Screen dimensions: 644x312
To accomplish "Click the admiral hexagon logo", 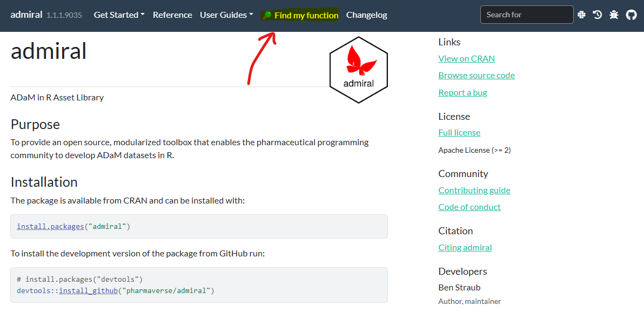I will pos(359,70).
